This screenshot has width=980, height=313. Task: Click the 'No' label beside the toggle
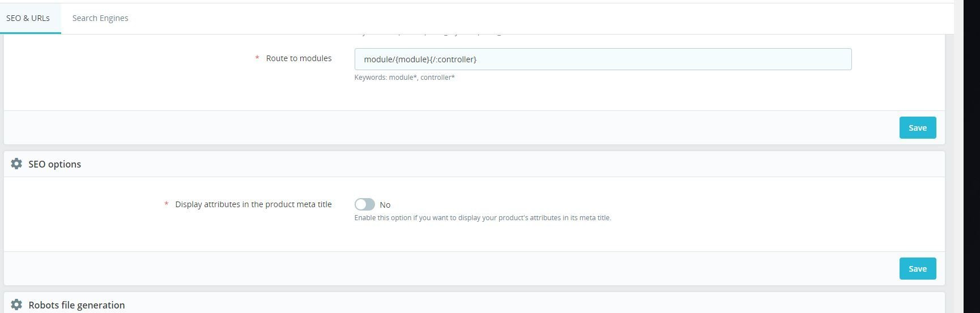pyautogui.click(x=385, y=205)
